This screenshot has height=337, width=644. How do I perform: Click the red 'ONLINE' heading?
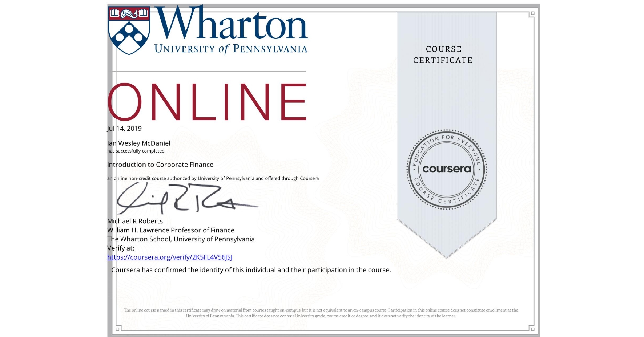[x=207, y=102]
